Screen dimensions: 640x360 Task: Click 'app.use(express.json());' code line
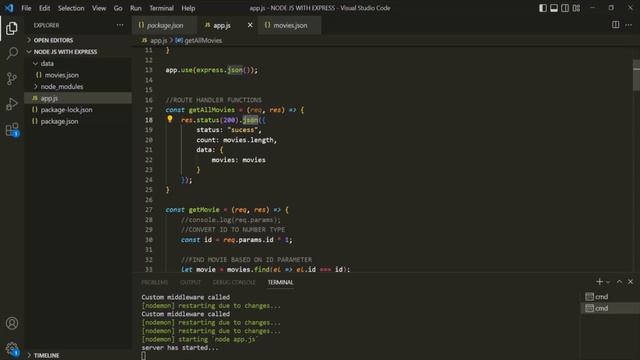click(211, 70)
